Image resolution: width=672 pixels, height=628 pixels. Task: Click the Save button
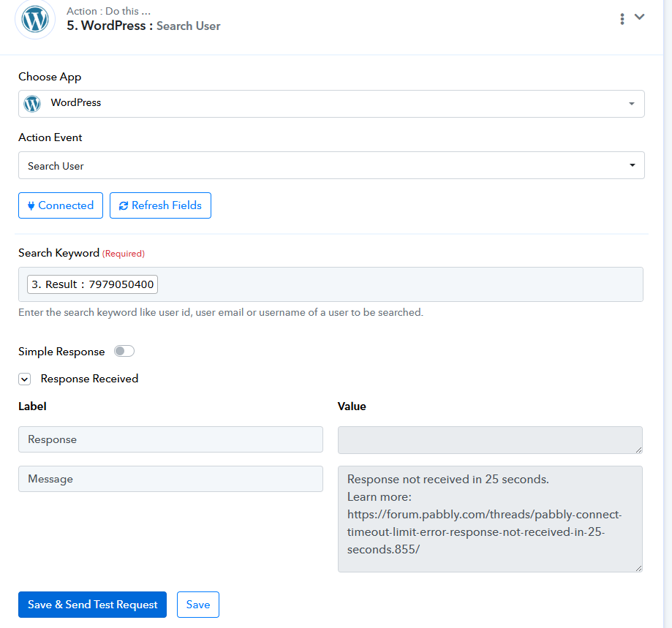(x=198, y=605)
